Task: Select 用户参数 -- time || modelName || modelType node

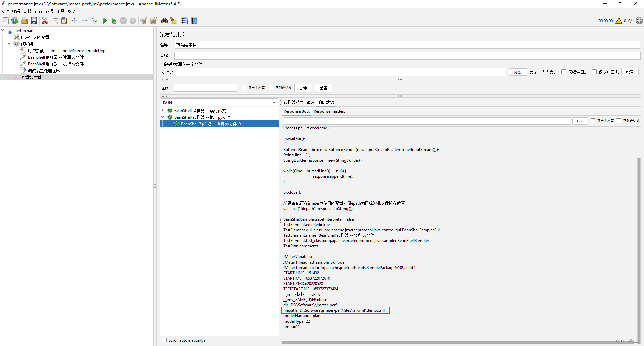Action: coord(67,51)
